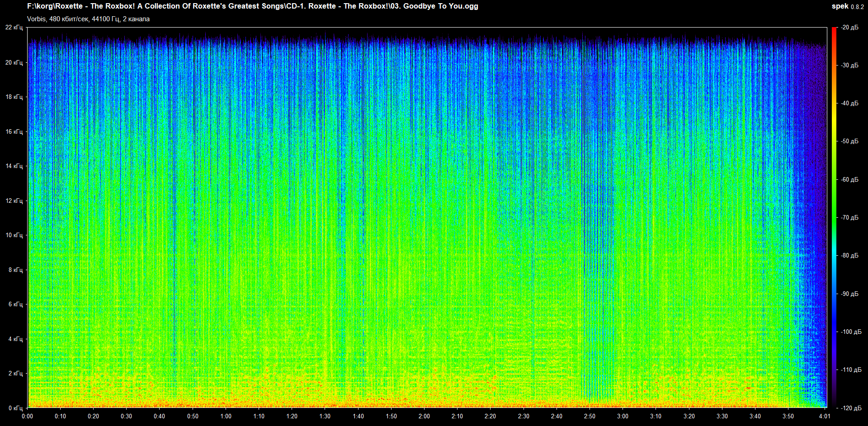Click the 0 кГц frequency label

pyautogui.click(x=15, y=408)
